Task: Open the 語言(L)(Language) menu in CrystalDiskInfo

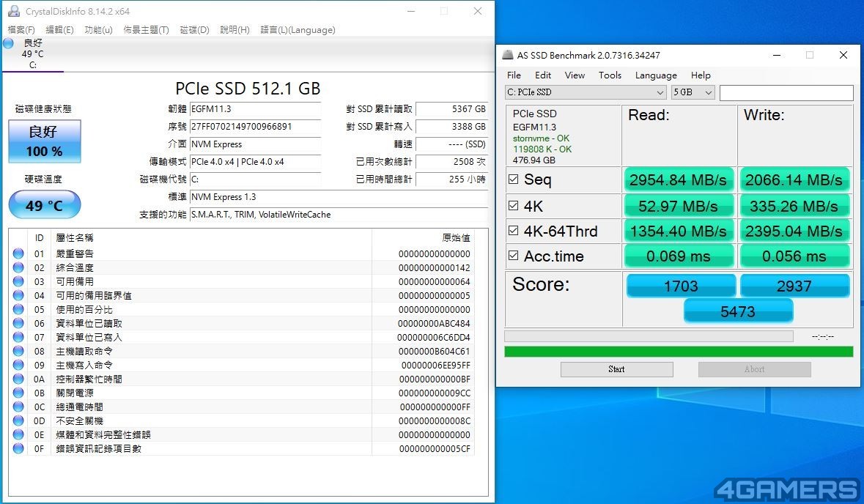Action: click(x=298, y=30)
